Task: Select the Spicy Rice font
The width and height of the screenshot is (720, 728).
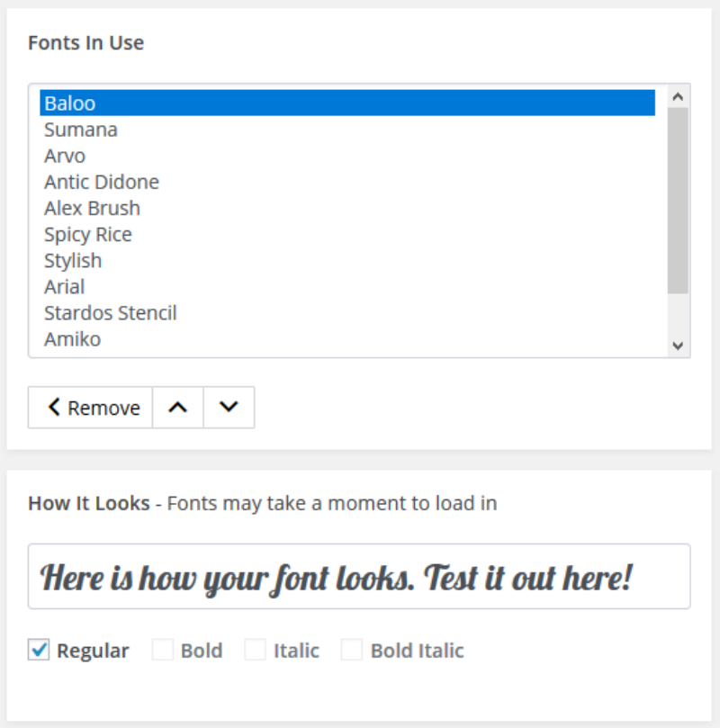Action: click(88, 234)
